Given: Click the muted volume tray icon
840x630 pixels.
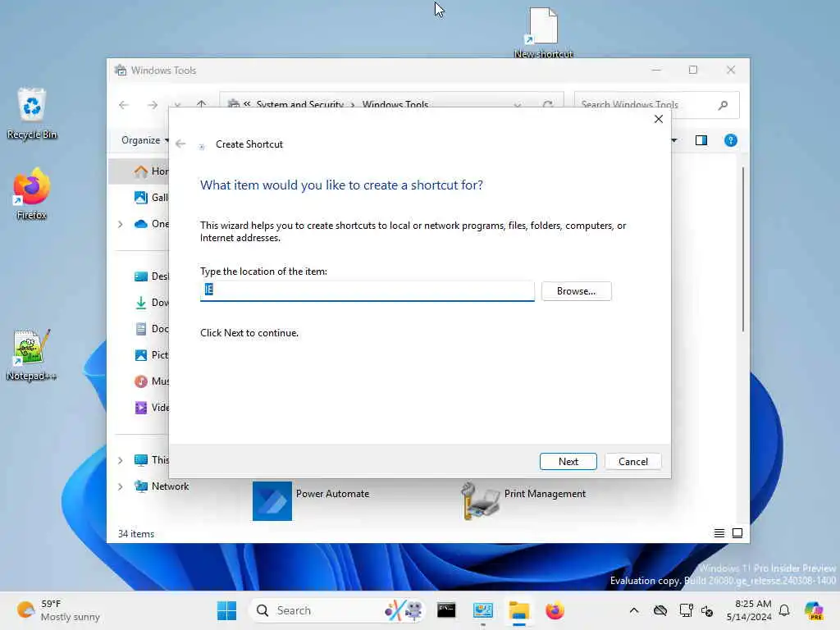Looking at the screenshot, I should coord(707,610).
